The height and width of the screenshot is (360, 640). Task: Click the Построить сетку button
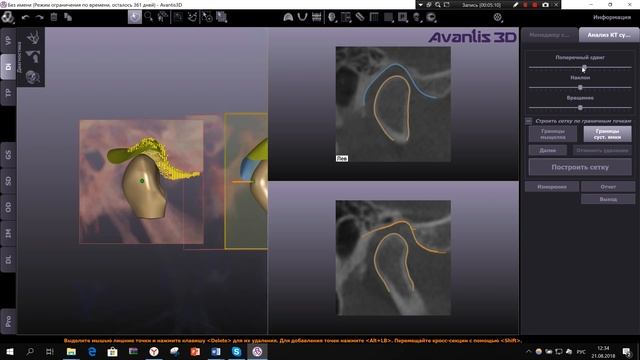580,167
